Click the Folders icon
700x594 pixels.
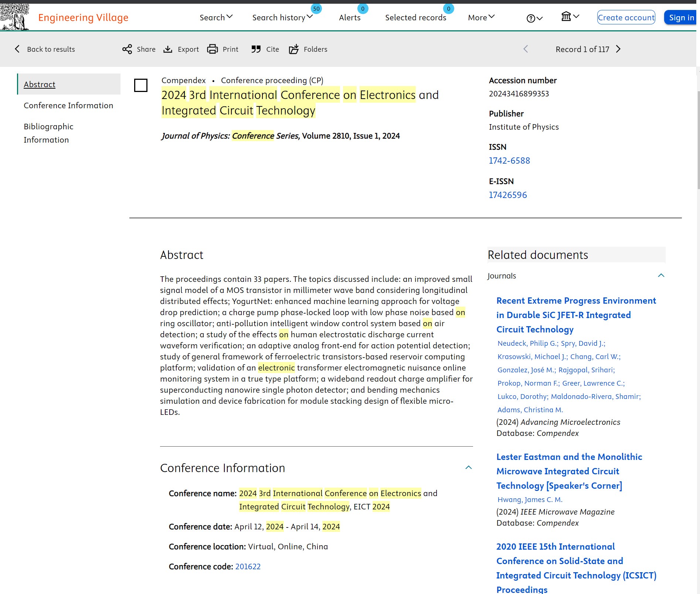pyautogui.click(x=294, y=49)
